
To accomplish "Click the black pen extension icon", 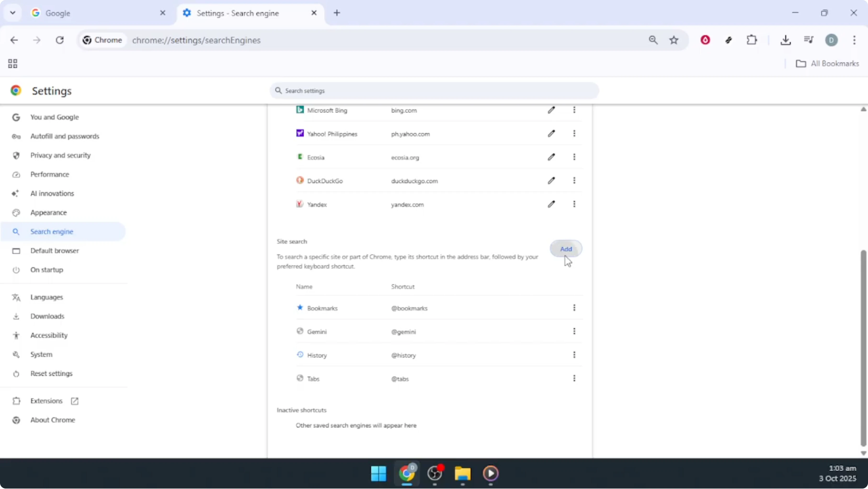I will tap(729, 40).
